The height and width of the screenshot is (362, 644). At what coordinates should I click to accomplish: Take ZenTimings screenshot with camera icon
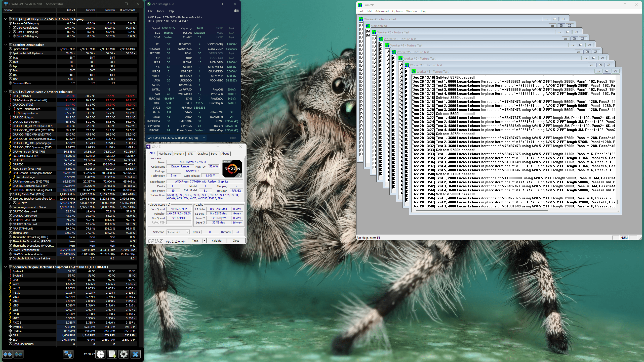tap(236, 11)
